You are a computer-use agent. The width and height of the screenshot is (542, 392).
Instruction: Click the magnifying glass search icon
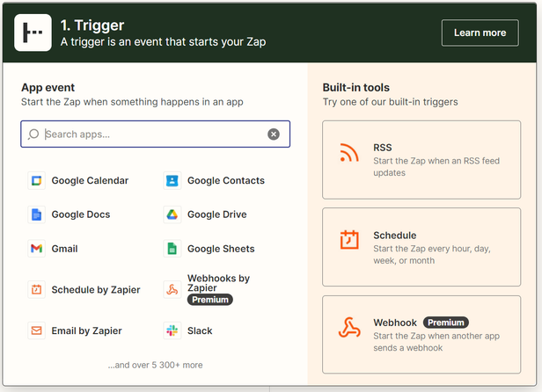coord(33,134)
